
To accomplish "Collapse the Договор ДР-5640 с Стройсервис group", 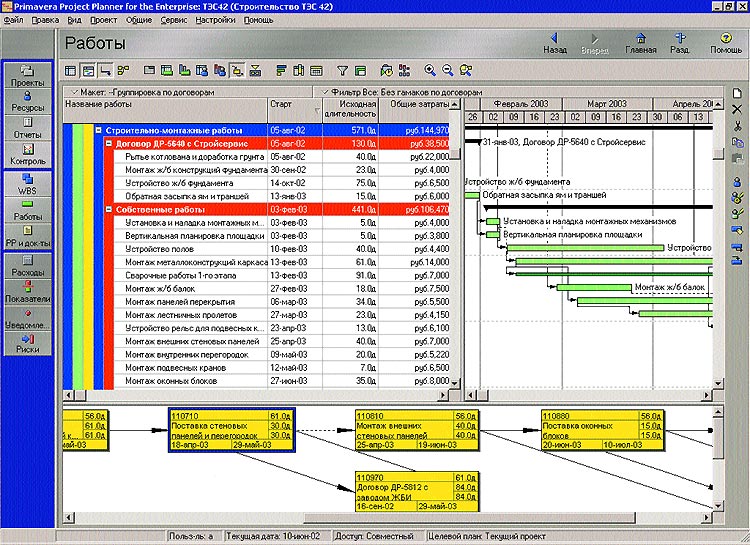I will tap(109, 144).
